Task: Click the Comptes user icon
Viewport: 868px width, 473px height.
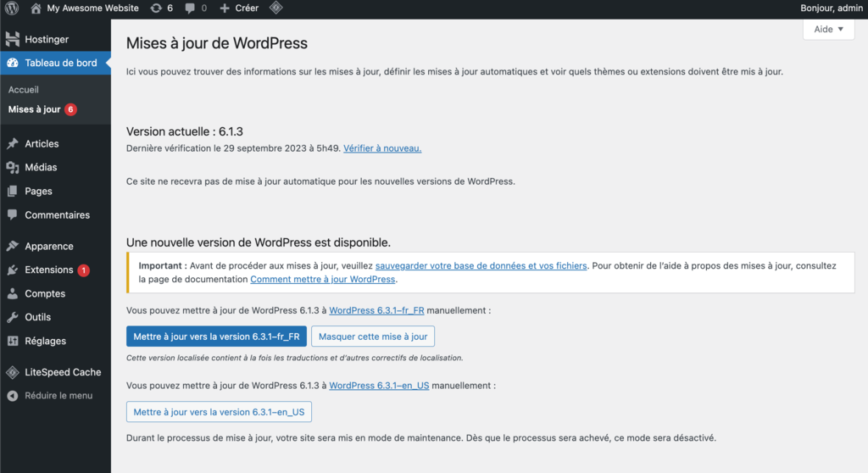Action: [12, 293]
